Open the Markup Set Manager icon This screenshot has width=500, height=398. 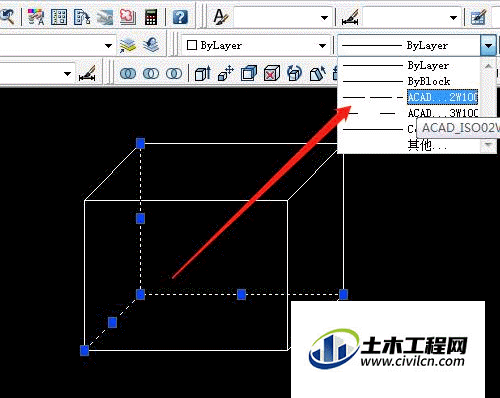coord(128,17)
